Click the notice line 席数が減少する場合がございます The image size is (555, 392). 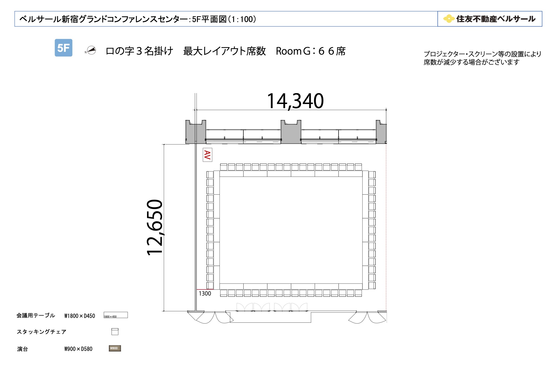point(471,62)
